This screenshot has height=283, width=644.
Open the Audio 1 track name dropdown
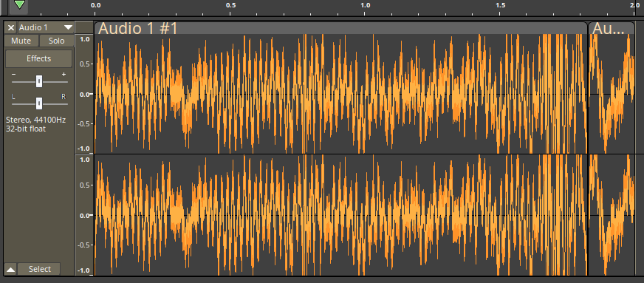coord(46,27)
